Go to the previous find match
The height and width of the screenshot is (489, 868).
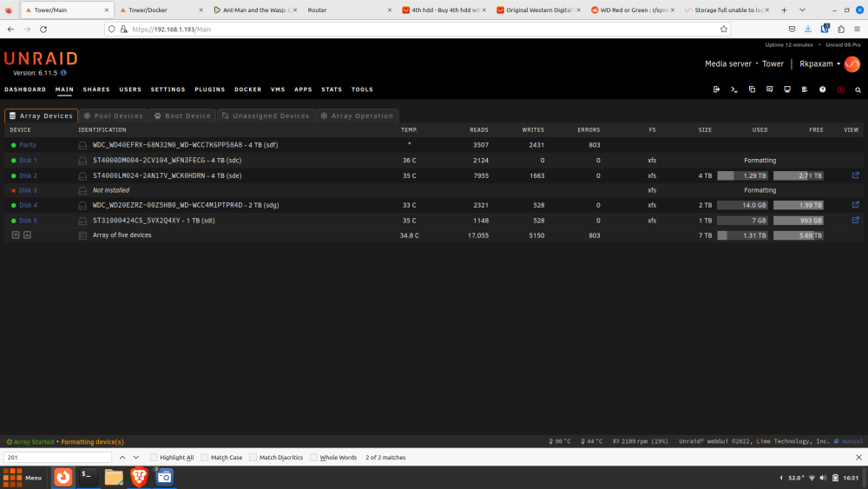coord(122,458)
